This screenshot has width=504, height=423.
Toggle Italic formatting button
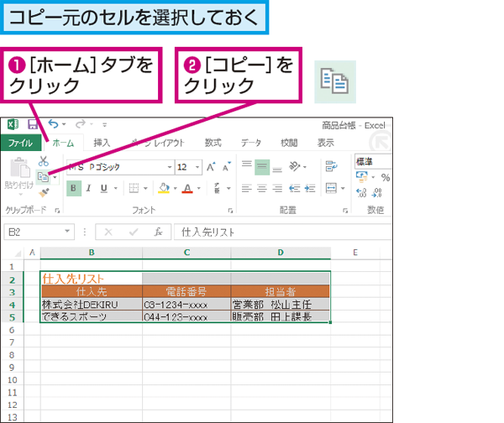pos(89,188)
